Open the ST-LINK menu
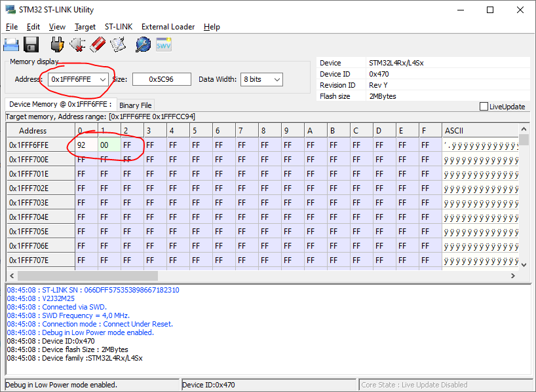536x392 pixels. coord(119,27)
